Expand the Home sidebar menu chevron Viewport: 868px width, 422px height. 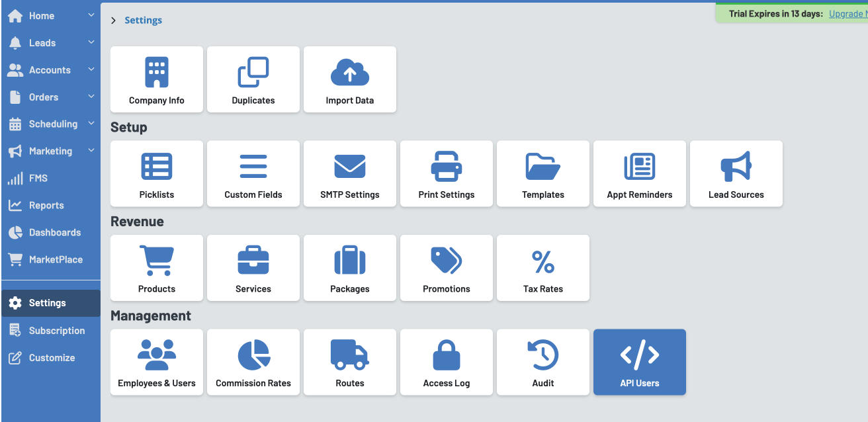point(91,15)
